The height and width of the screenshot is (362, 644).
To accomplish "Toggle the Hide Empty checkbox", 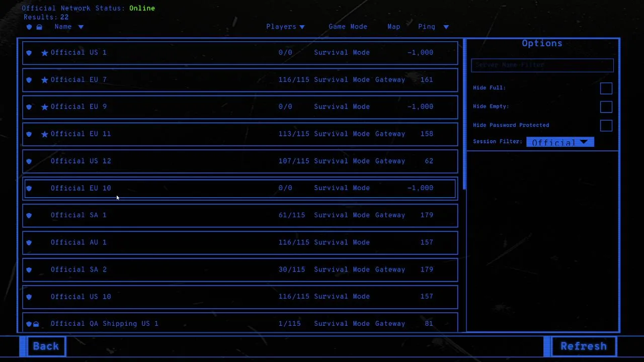I will click(606, 107).
